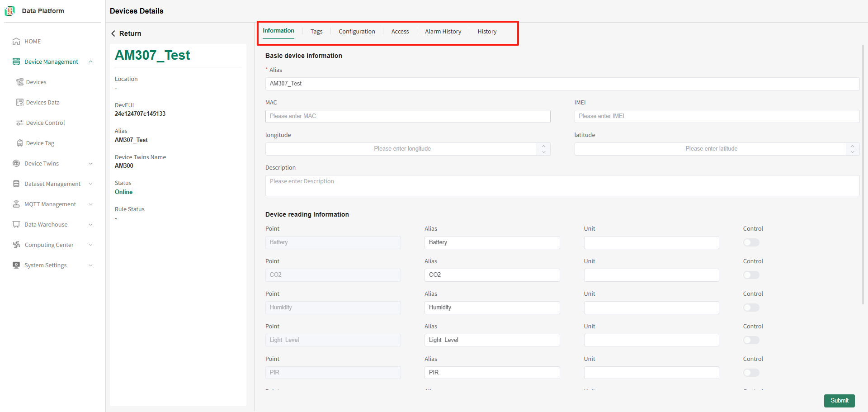868x412 pixels.
Task: Click the Return back link
Action: click(x=126, y=33)
